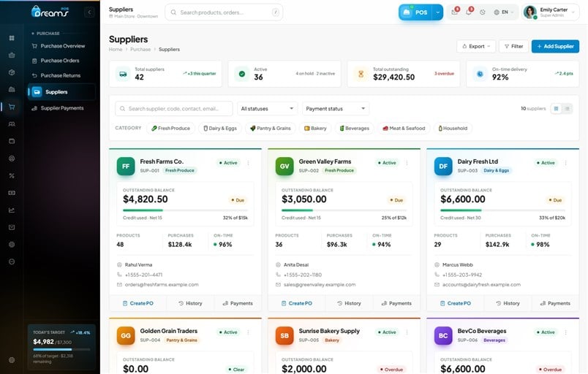This screenshot has width=588, height=374.
Task: Select Suppliers in the sidebar menu
Action: pos(62,92)
